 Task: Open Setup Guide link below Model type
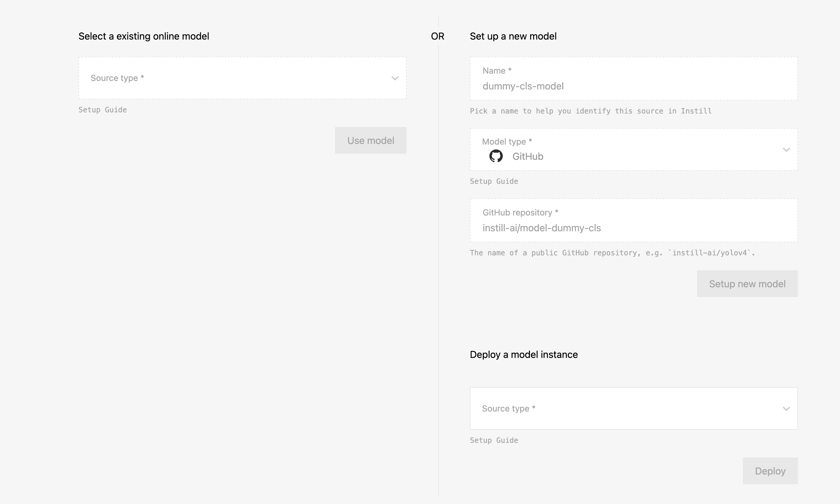494,181
